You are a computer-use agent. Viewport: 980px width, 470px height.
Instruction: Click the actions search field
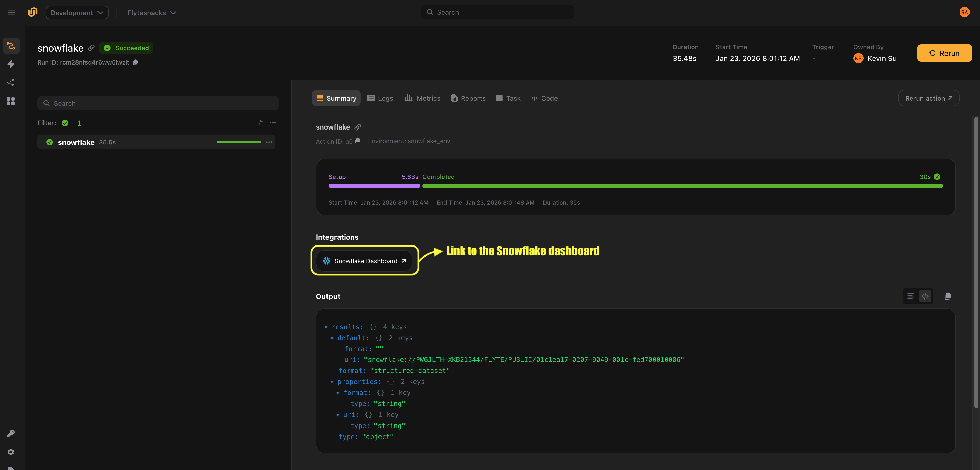(x=158, y=103)
